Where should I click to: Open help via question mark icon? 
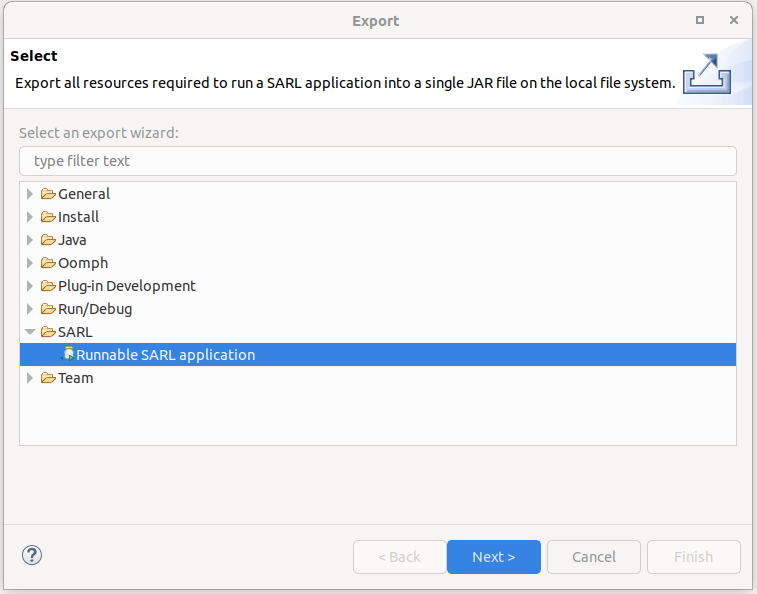(x=32, y=555)
